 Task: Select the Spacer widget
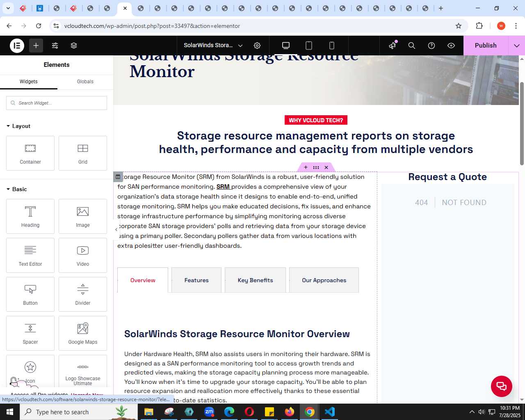(30, 333)
